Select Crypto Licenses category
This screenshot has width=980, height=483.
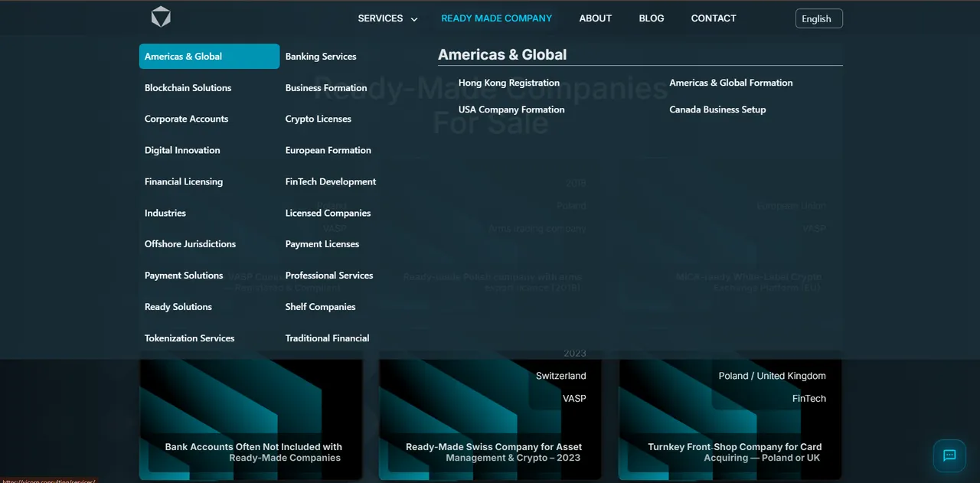(x=318, y=119)
